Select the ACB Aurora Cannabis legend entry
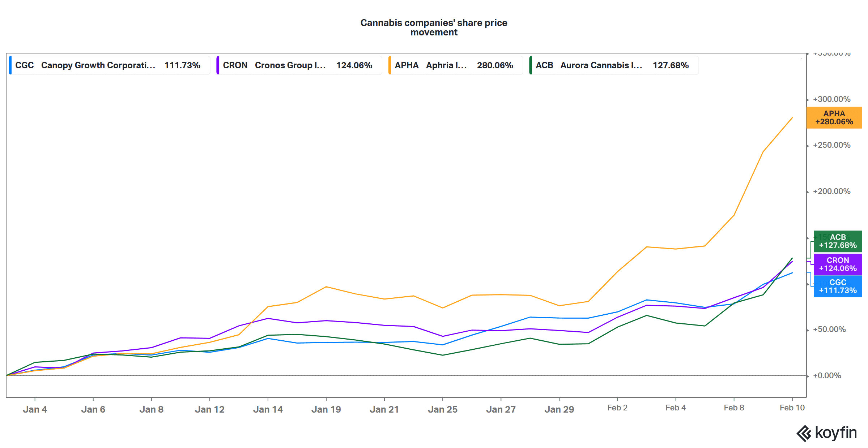868x448 pixels. [614, 65]
